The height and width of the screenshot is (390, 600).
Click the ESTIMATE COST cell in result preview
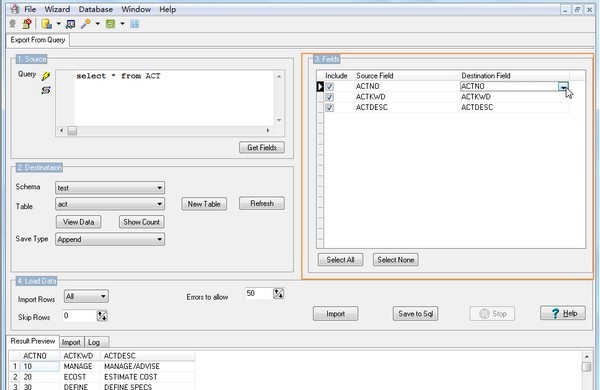pos(148,377)
